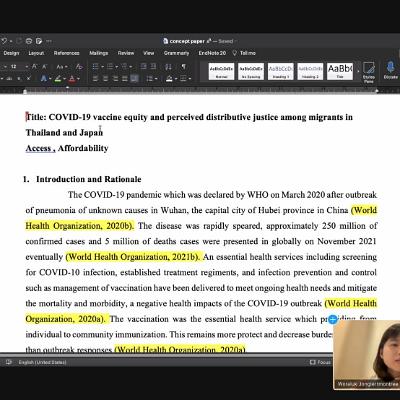Toggle Show/Hide paragraph marks pilcrow
400x400 pixels.
[183, 67]
